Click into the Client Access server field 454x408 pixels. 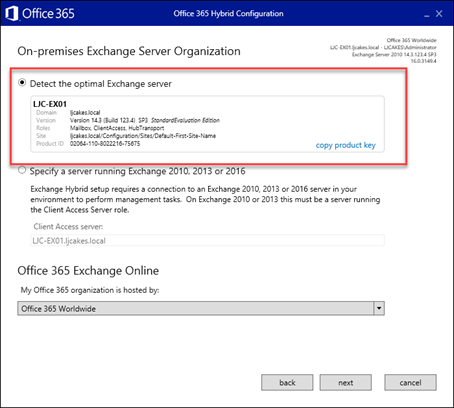(207, 241)
